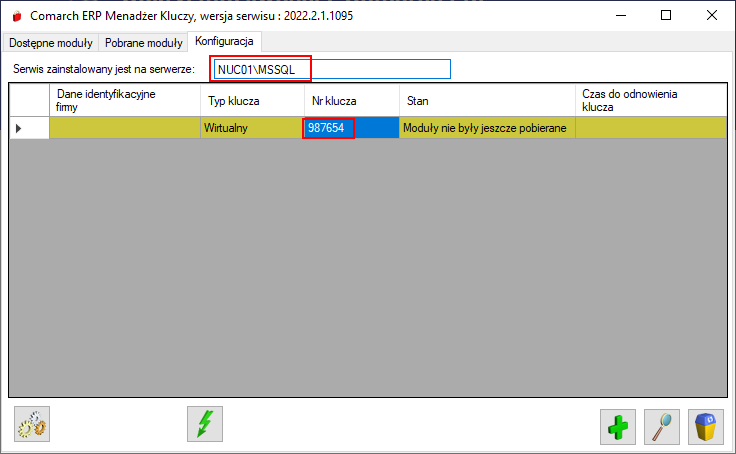The height and width of the screenshot is (454, 736).
Task: Click the 'Nr klucza' column header
Action: pyautogui.click(x=352, y=100)
